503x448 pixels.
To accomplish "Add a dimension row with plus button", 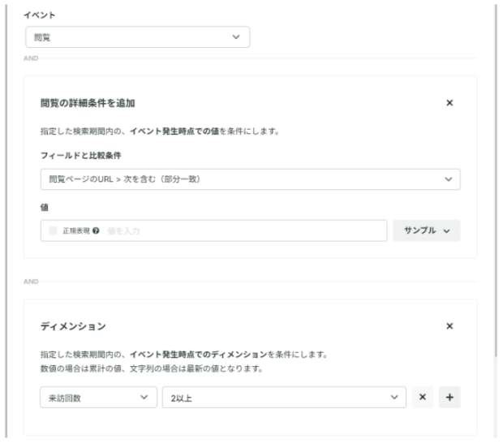I will click(449, 397).
